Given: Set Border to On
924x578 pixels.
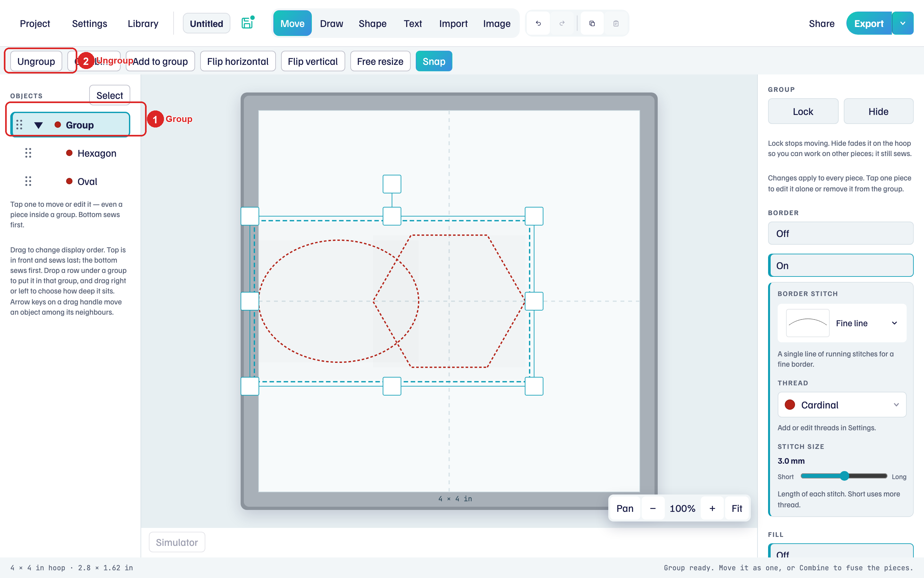Looking at the screenshot, I should pyautogui.click(x=840, y=265).
